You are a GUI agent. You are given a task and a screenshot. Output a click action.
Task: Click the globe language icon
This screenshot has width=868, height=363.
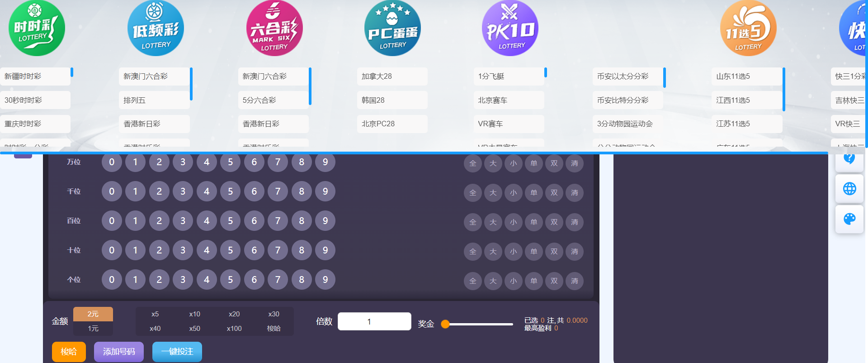849,189
